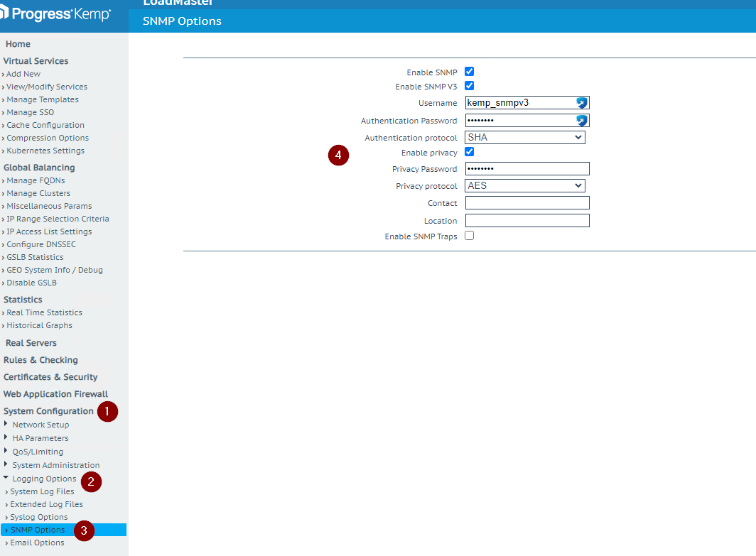Click the empty Contact field
Image resolution: width=756 pixels, height=556 pixels.
click(527, 203)
